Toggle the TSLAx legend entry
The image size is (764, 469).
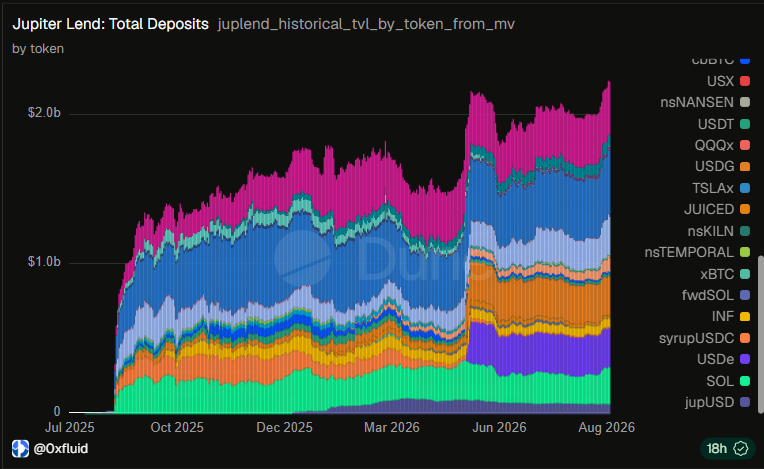721,188
